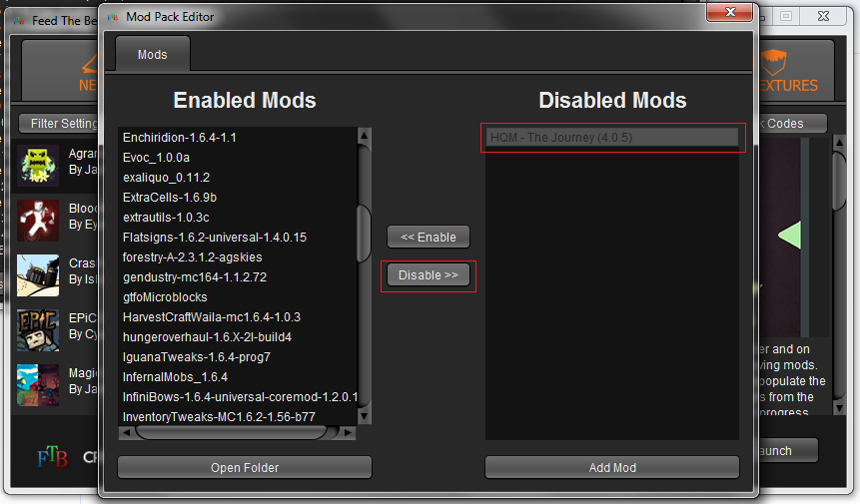The width and height of the screenshot is (860, 504).
Task: Select exaliquo_0.11.2 mod entry
Action: pyautogui.click(x=238, y=178)
